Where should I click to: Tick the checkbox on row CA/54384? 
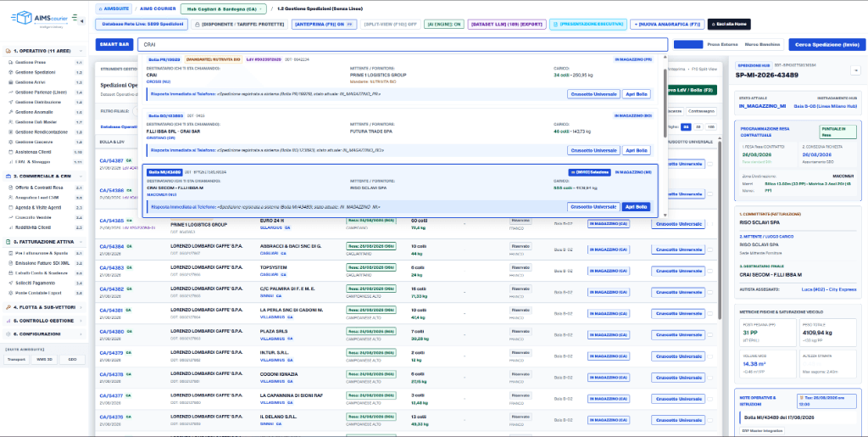tap(709, 249)
